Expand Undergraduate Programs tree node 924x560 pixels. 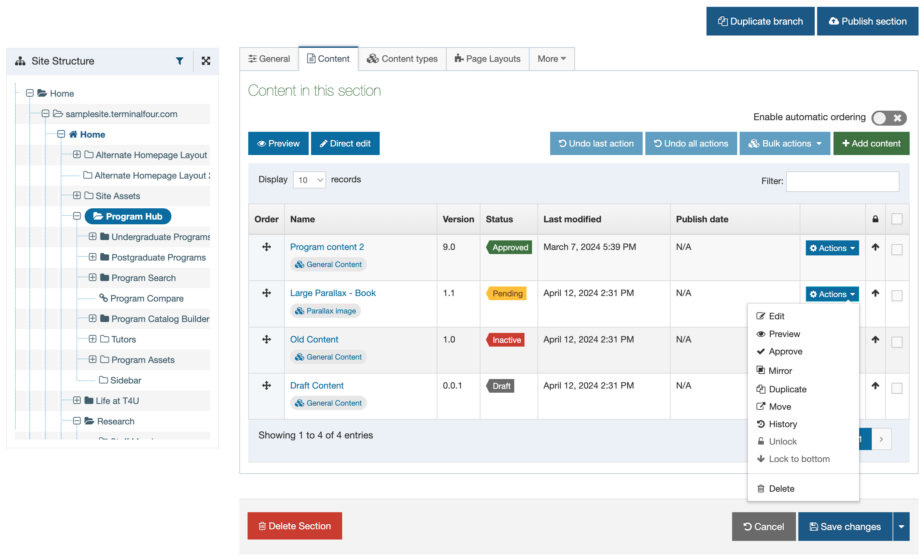pos(93,237)
